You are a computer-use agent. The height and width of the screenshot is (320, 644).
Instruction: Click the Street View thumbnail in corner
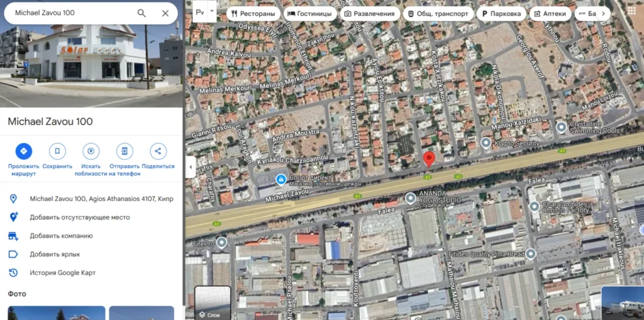[x=623, y=303]
